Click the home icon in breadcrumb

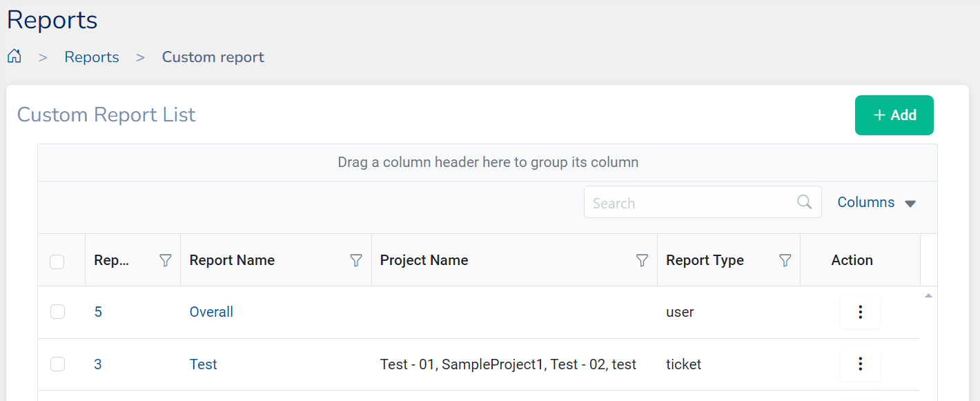point(14,57)
